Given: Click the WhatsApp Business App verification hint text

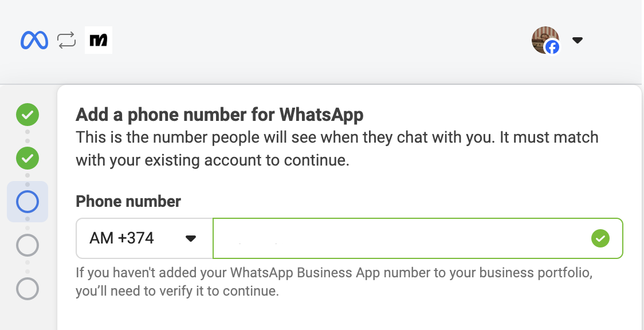Looking at the screenshot, I should [334, 282].
